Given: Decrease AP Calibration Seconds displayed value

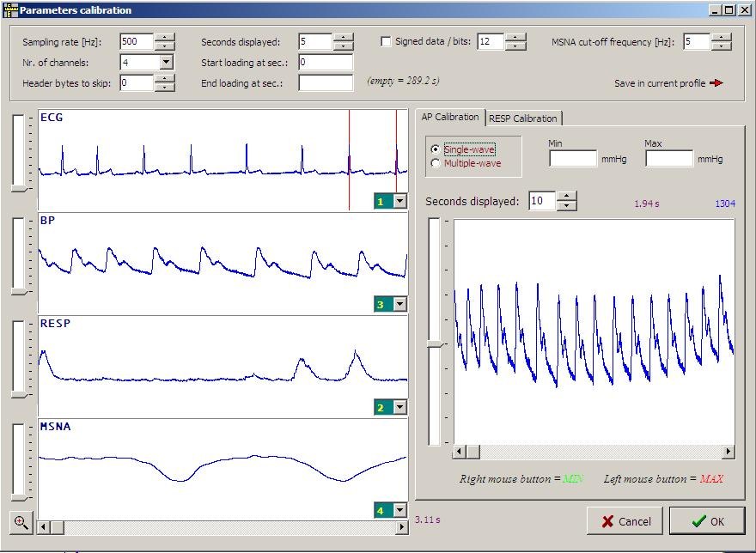Looking at the screenshot, I should coord(566,205).
